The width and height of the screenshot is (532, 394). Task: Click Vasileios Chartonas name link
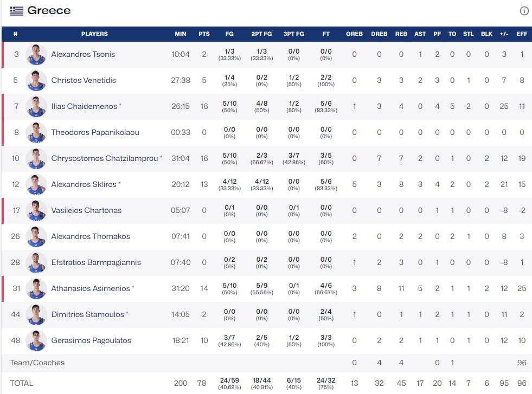coord(86,210)
